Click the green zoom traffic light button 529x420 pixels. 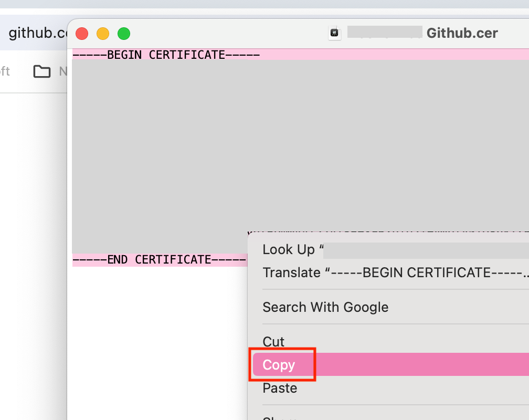pyautogui.click(x=124, y=33)
